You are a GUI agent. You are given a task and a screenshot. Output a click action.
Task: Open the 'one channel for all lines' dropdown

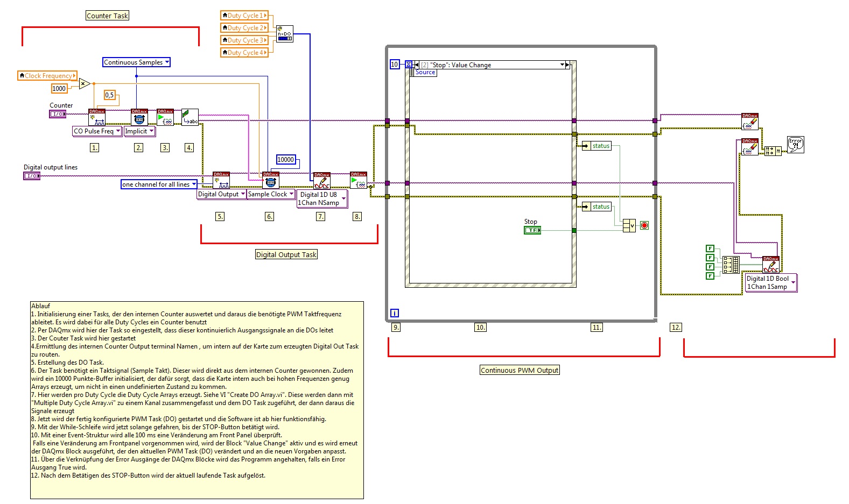click(x=159, y=184)
